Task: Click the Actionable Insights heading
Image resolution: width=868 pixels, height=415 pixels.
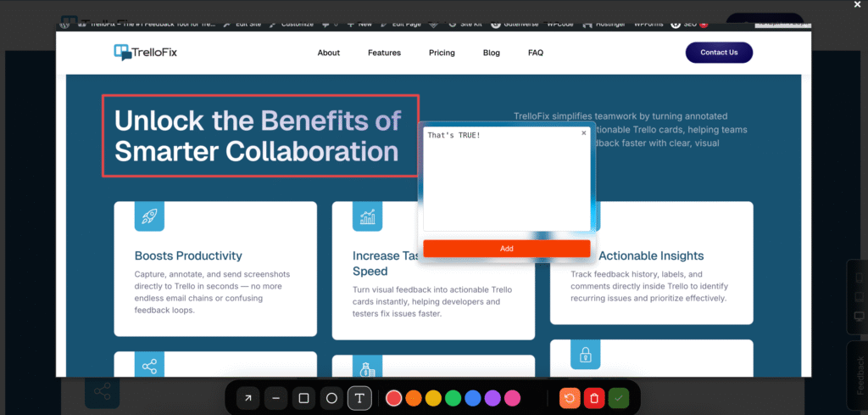Action: [x=651, y=256]
